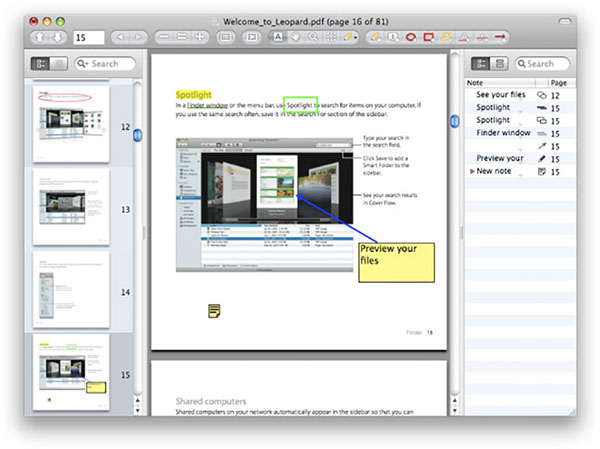Add a red line arrow annotation

click(500, 37)
